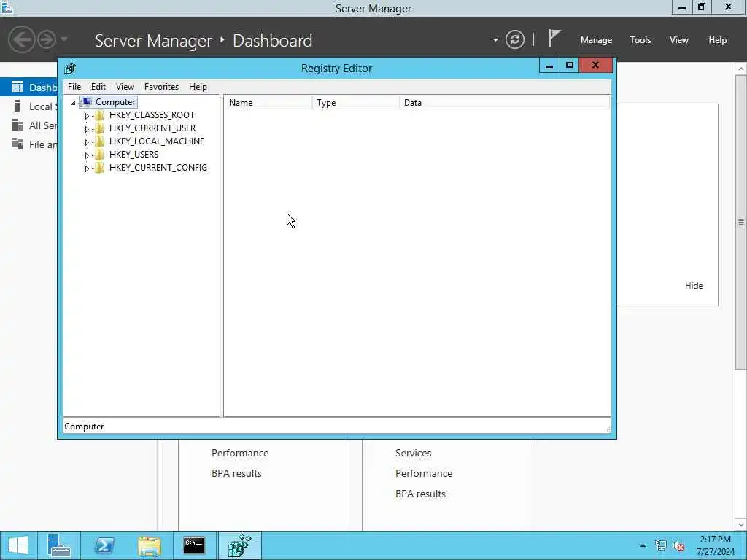Image resolution: width=747 pixels, height=560 pixels.
Task: Expand the HKEY_CURRENT_USER key
Action: click(87, 129)
